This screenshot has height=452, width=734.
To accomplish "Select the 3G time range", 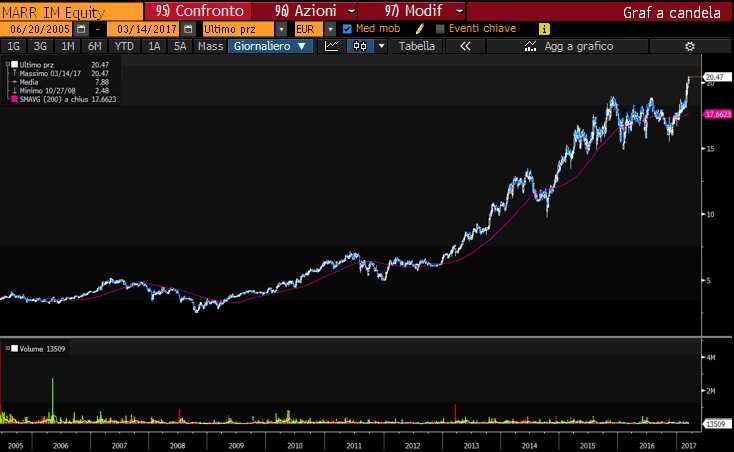I will pyautogui.click(x=40, y=46).
